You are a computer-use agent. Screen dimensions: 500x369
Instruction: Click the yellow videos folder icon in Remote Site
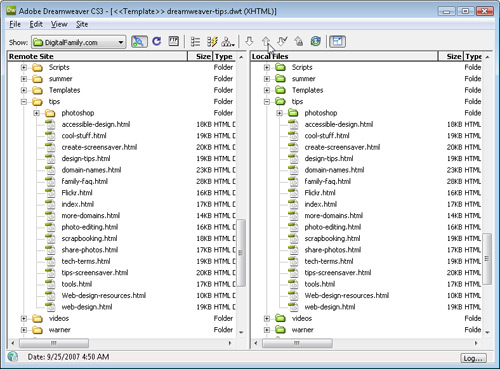pyautogui.click(x=37, y=319)
